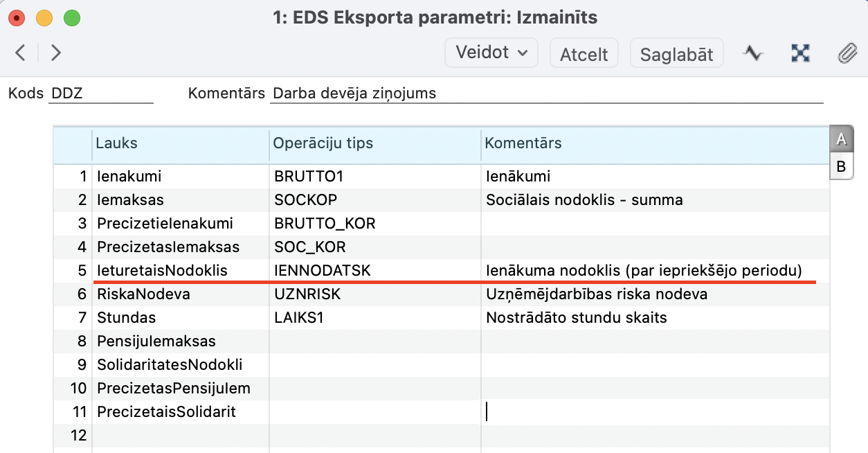868x453 pixels.
Task: Go to the next record arrow
Action: click(56, 53)
